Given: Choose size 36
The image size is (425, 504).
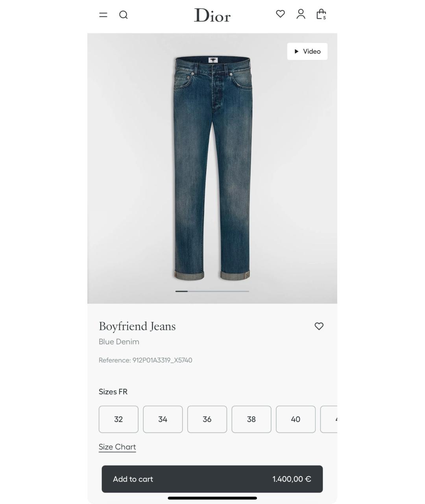Looking at the screenshot, I should 207,419.
